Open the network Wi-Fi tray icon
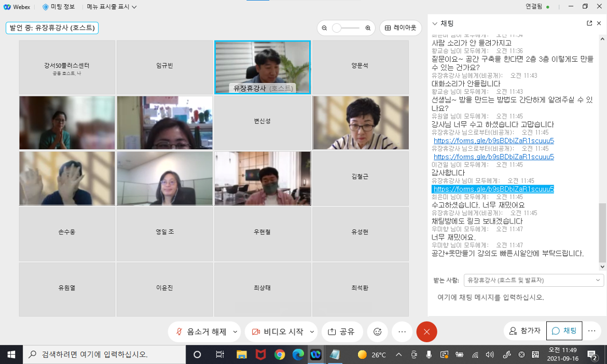 click(x=475, y=354)
